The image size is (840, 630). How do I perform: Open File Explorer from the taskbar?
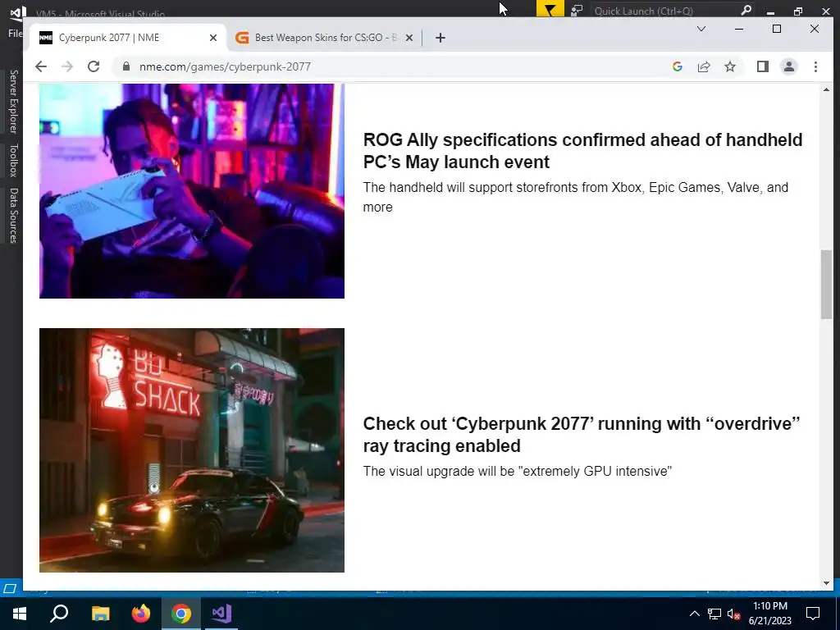click(x=100, y=614)
